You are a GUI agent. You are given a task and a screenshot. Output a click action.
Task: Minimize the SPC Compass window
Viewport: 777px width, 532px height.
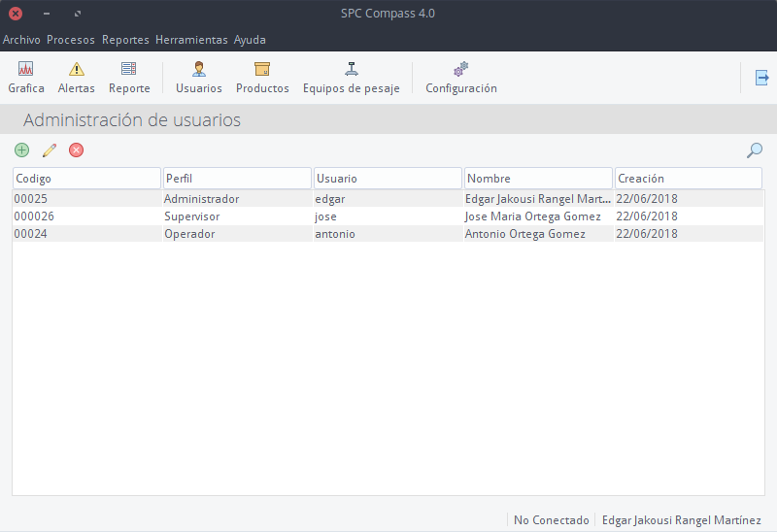pyautogui.click(x=47, y=14)
